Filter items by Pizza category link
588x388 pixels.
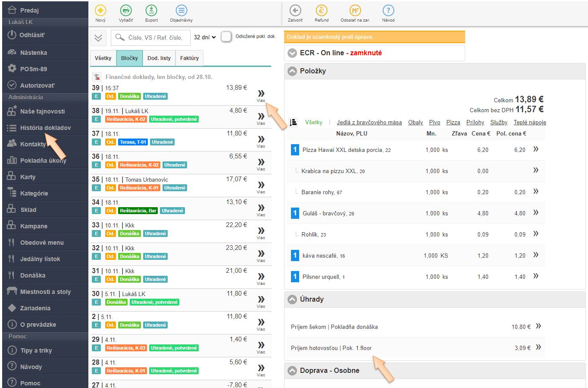click(453, 123)
